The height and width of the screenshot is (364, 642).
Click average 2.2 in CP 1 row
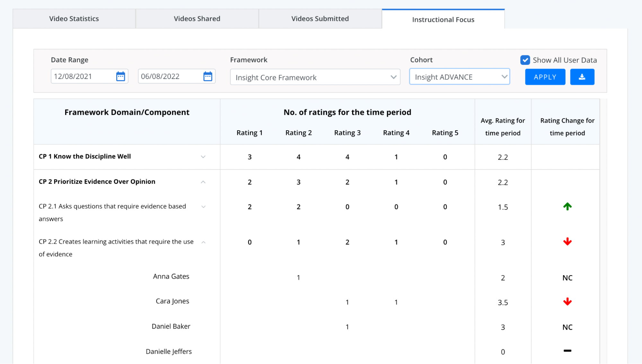point(503,157)
